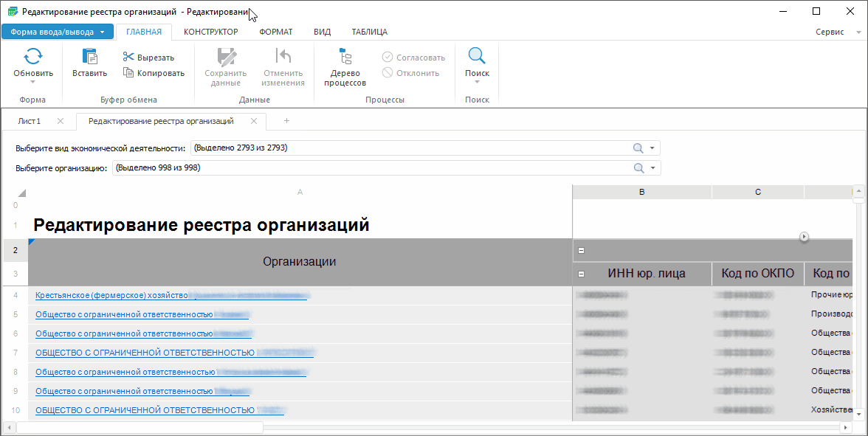Click Организации header cell
Screen dimensions: 868x436
pos(300,262)
